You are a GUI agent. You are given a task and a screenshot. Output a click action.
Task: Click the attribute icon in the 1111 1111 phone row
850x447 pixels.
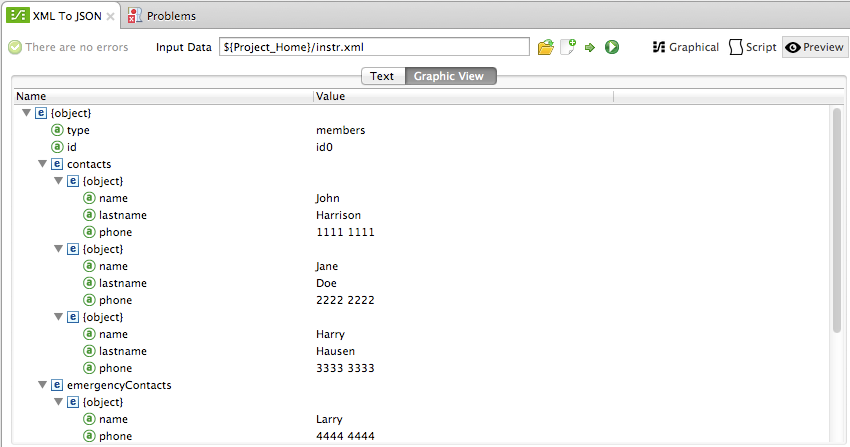[x=89, y=232]
